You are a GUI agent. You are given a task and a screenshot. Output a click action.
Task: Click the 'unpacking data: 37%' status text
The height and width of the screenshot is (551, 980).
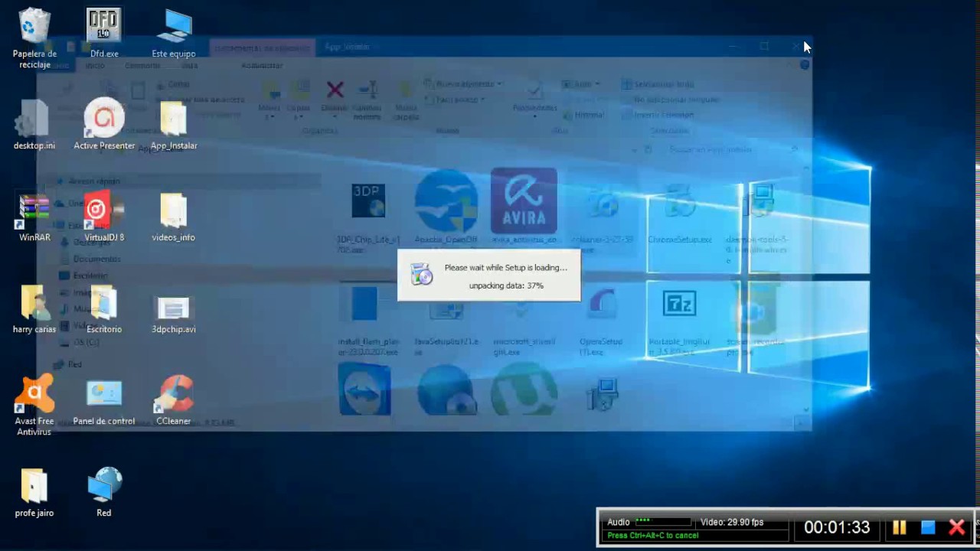506,285
